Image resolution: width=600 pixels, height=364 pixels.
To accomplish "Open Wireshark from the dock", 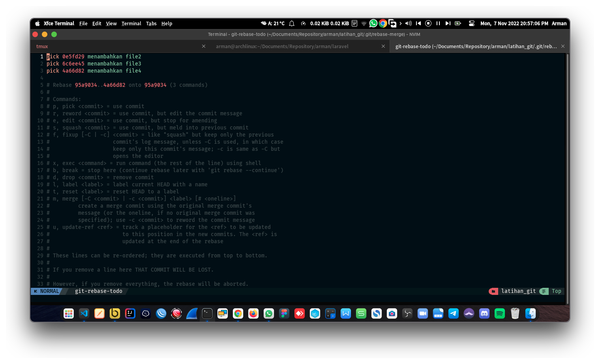I will (192, 313).
